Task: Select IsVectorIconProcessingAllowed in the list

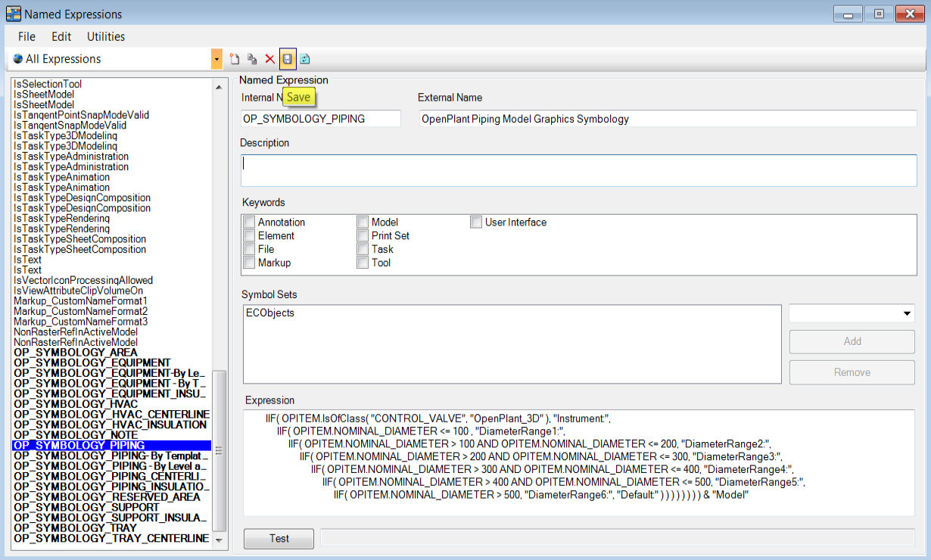Action: [x=83, y=280]
